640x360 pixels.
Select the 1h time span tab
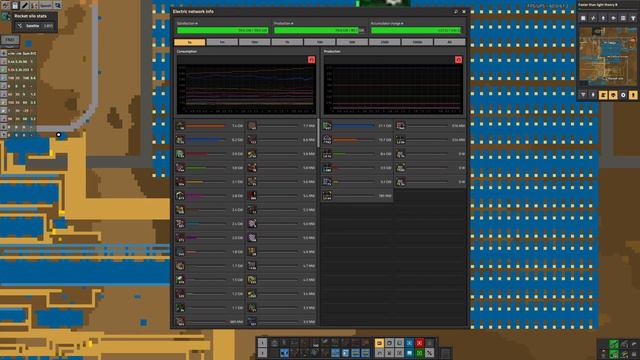click(x=287, y=42)
